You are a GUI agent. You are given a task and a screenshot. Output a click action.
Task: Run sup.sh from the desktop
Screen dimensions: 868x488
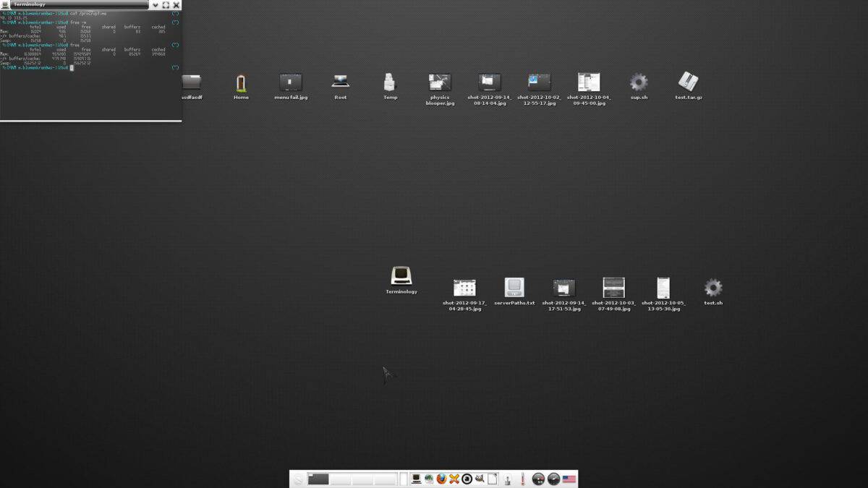click(x=637, y=83)
